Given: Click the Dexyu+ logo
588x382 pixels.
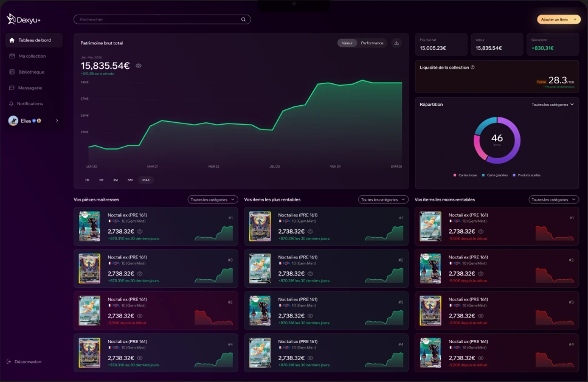Looking at the screenshot, I should pos(23,19).
